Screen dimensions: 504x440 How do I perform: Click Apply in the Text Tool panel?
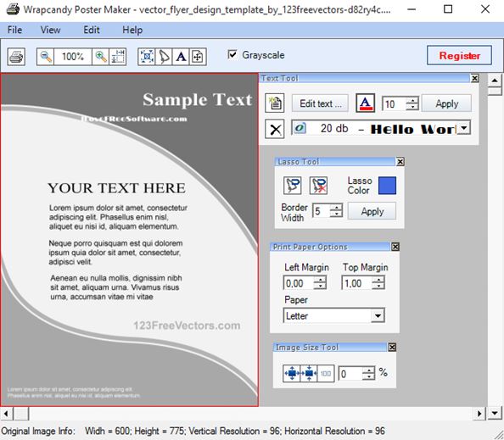tap(446, 103)
